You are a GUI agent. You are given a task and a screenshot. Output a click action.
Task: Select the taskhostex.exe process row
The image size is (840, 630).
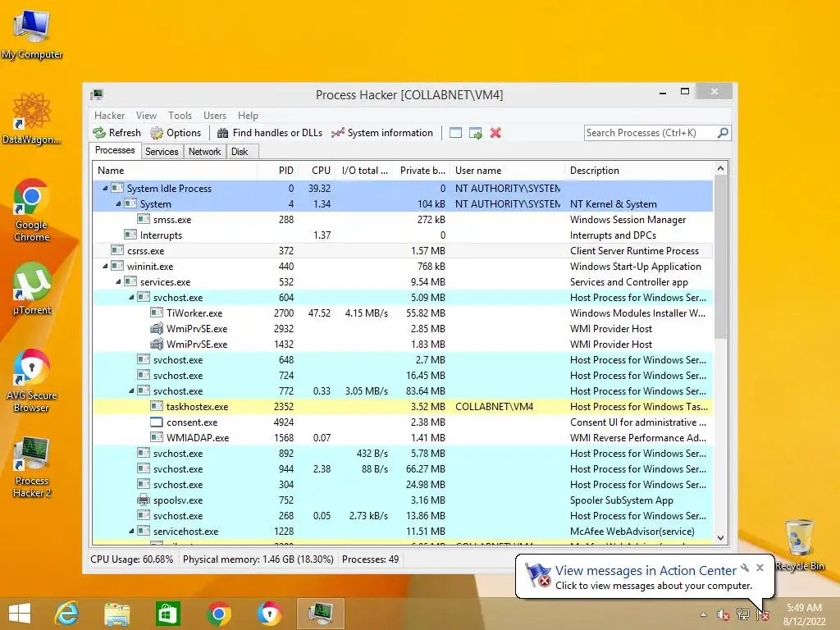point(403,407)
